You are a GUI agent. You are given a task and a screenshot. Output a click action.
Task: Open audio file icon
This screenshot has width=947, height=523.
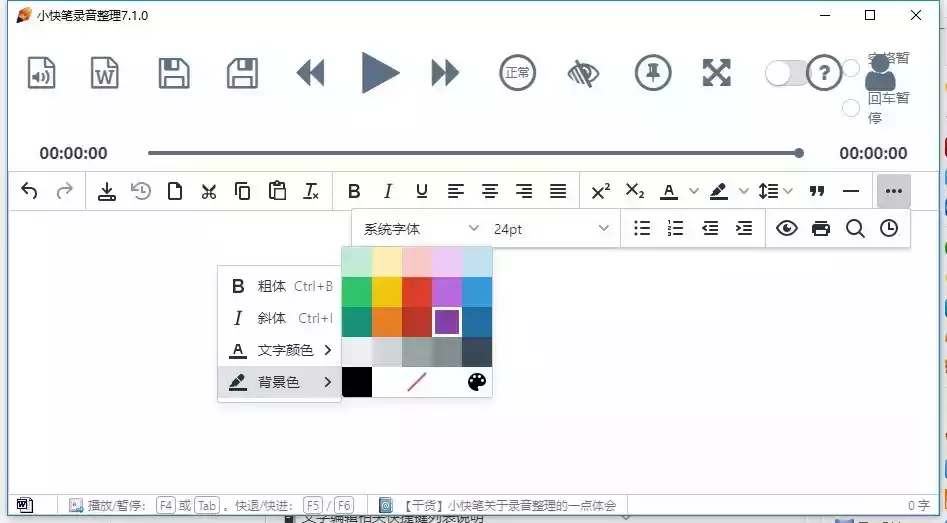pos(42,73)
